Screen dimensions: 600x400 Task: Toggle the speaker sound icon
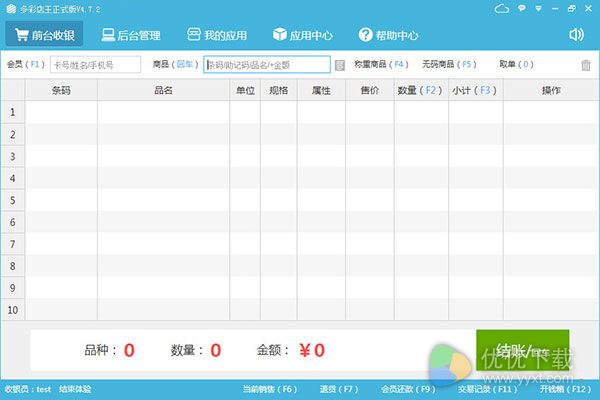click(x=576, y=35)
